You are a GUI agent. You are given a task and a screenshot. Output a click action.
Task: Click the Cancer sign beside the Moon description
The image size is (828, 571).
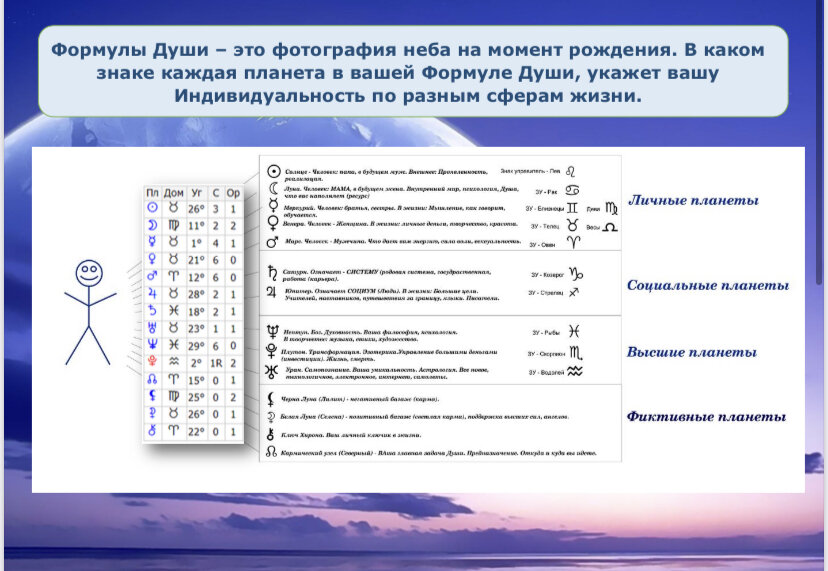point(572,190)
